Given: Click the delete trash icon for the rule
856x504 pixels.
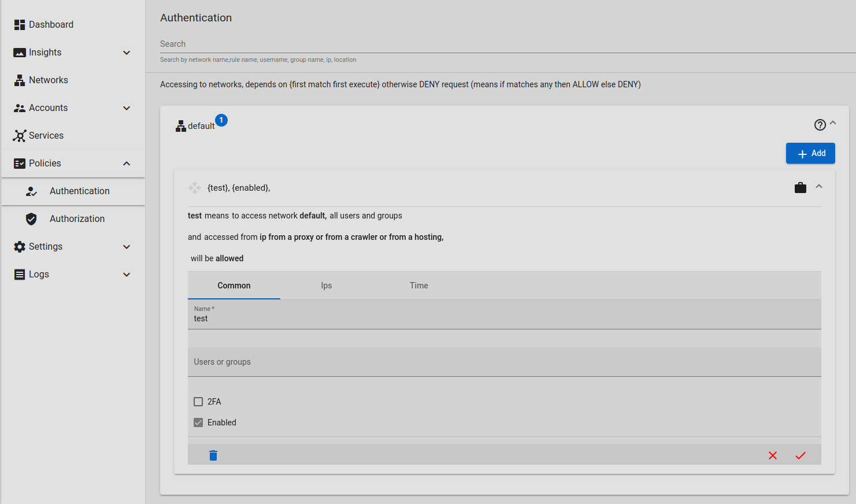Looking at the screenshot, I should click(x=213, y=455).
